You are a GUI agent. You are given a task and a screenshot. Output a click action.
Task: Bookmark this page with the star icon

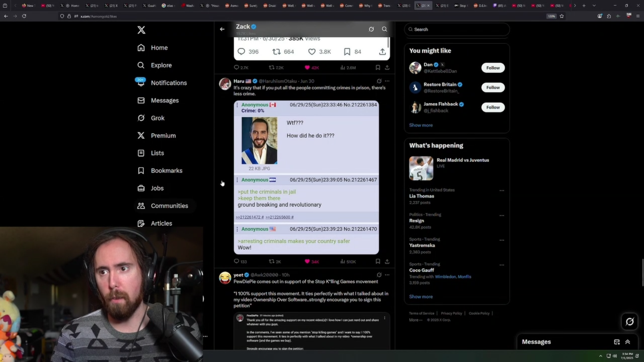click(x=562, y=16)
